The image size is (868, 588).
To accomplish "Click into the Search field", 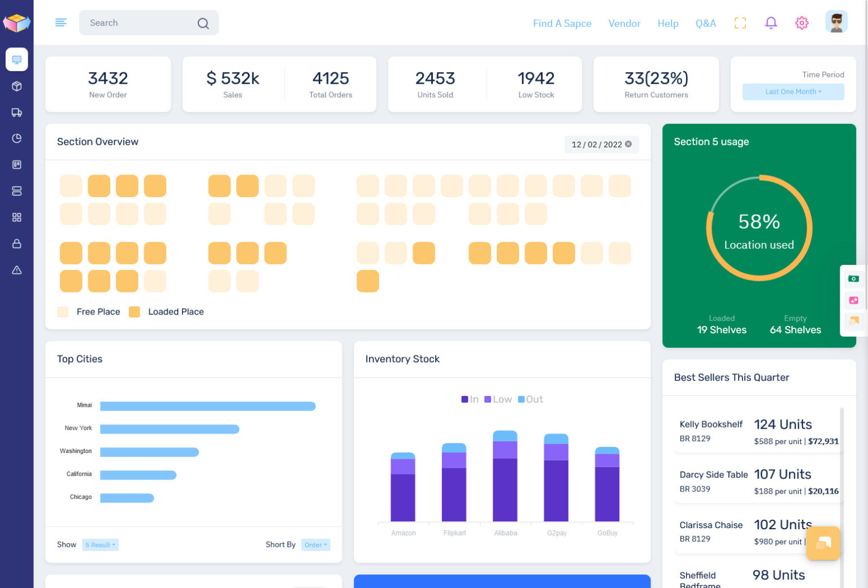I will [149, 23].
